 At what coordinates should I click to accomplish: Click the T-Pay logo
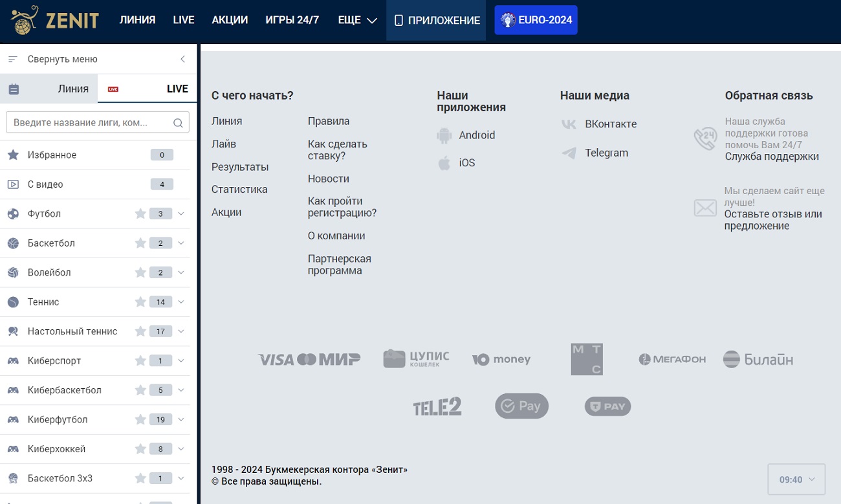[607, 406]
